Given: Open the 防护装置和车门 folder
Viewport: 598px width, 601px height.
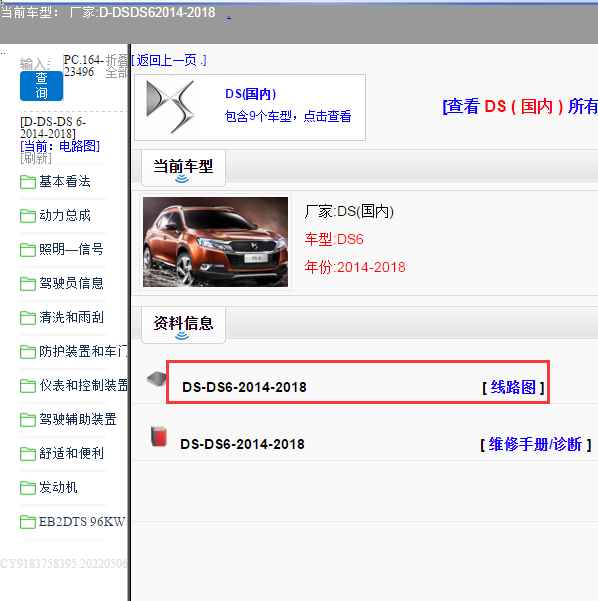Looking at the screenshot, I should [83, 351].
